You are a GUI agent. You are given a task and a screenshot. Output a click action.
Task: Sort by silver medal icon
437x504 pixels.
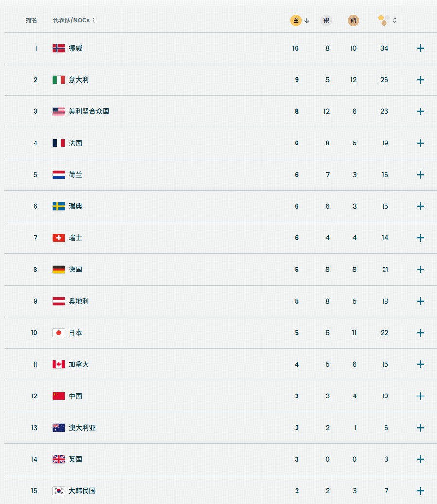[326, 20]
